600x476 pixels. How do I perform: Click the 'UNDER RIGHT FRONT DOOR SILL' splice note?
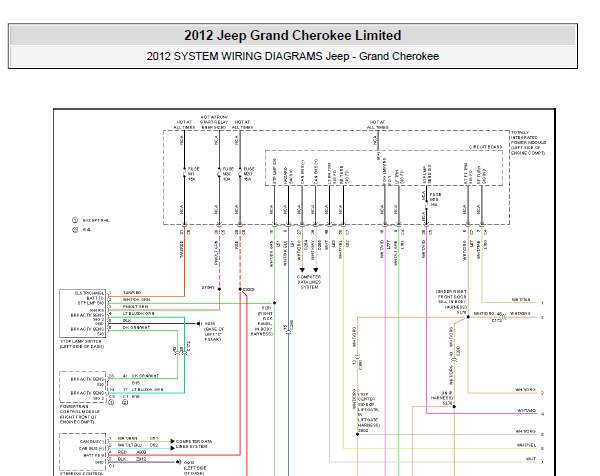[x=452, y=299]
